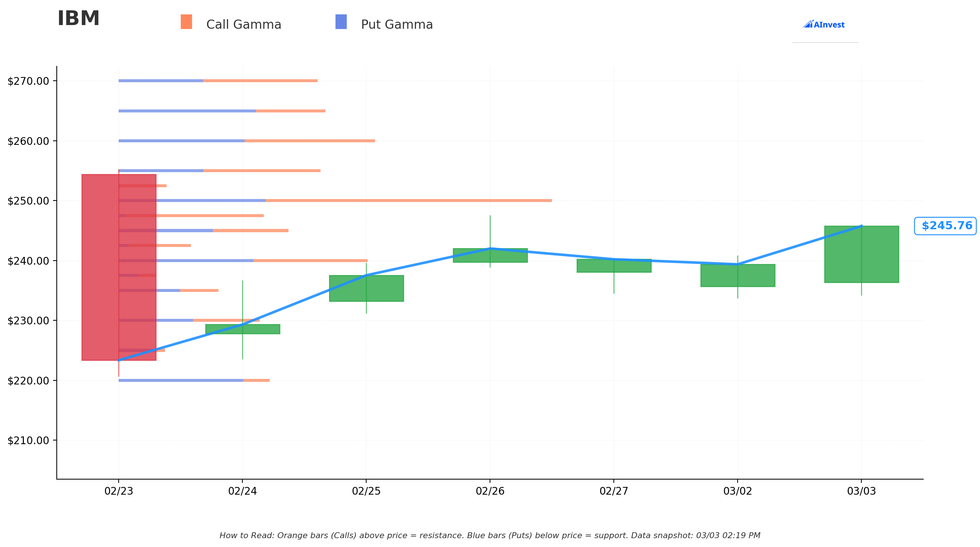Click the orange call gamma bar at $270
The width and height of the screenshot is (980, 547).
click(260, 81)
